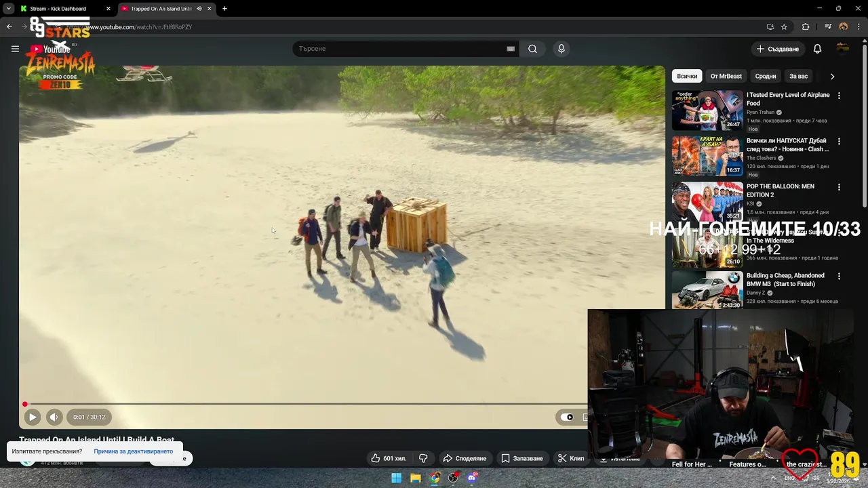
Task: Open Chrome from the taskbar
Action: click(x=435, y=478)
